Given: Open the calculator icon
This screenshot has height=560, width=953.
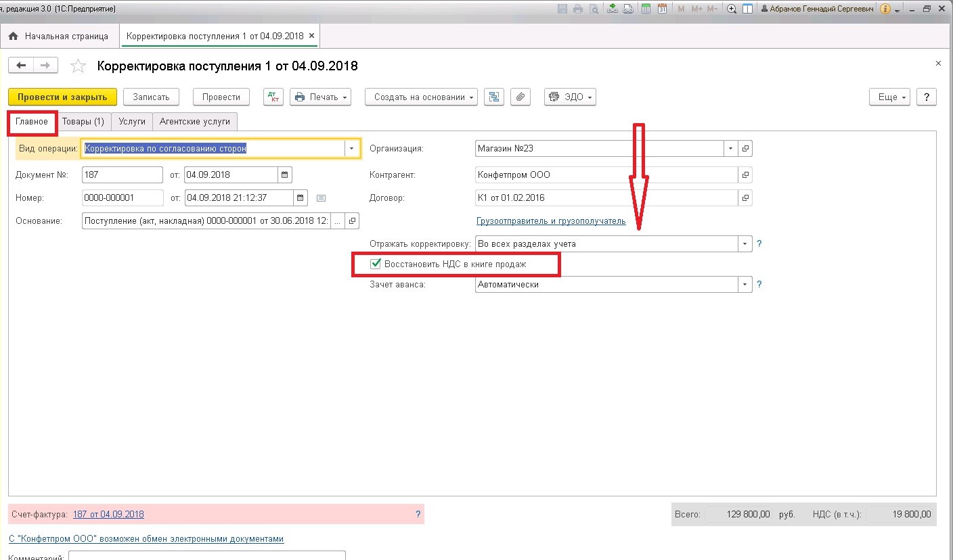Looking at the screenshot, I should tap(646, 9).
